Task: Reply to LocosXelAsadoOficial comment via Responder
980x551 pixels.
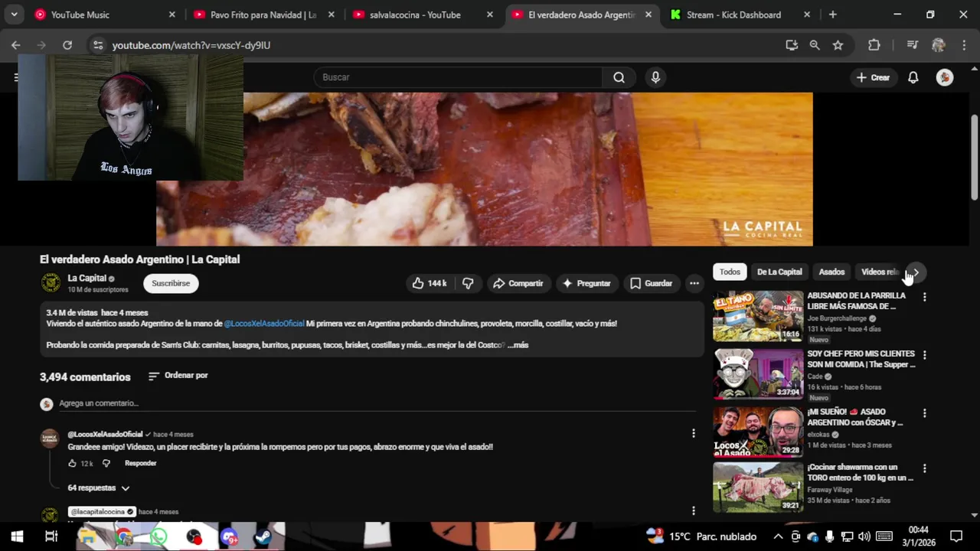Action: click(141, 463)
